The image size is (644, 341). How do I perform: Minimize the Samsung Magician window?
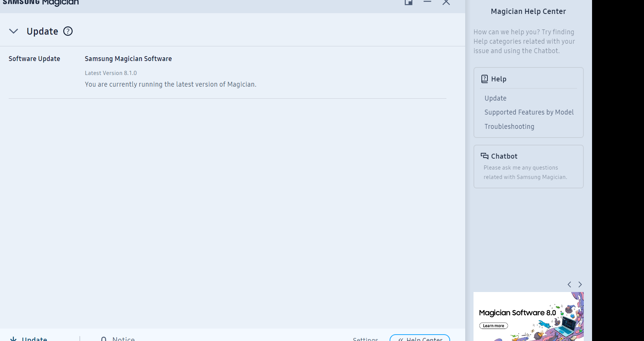click(x=427, y=2)
